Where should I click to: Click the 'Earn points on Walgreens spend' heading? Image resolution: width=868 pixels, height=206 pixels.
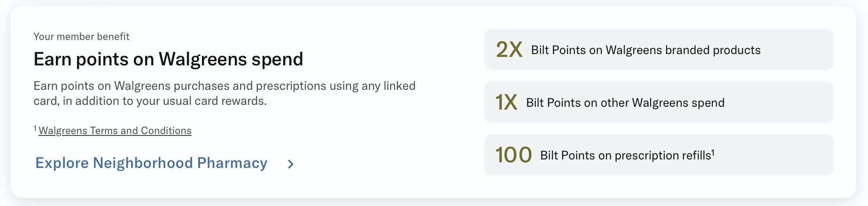coord(168,59)
